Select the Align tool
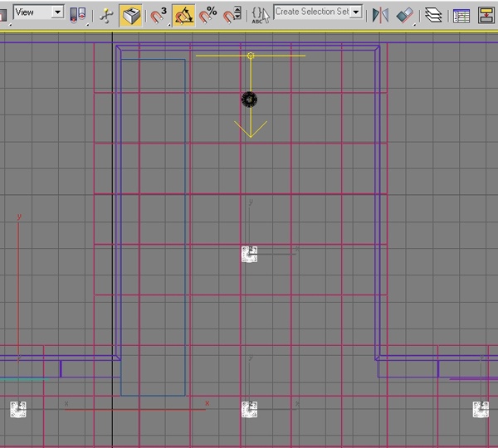This screenshot has height=448, width=498. click(404, 14)
